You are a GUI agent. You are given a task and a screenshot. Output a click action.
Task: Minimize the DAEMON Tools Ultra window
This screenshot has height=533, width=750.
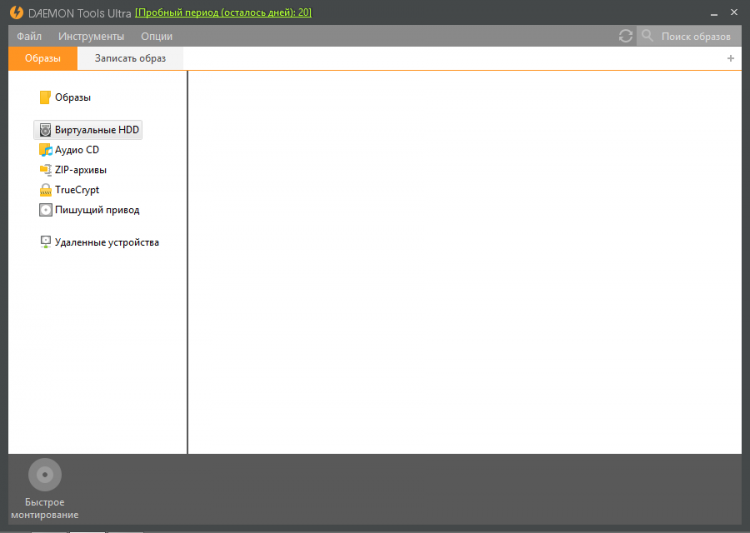(x=714, y=13)
